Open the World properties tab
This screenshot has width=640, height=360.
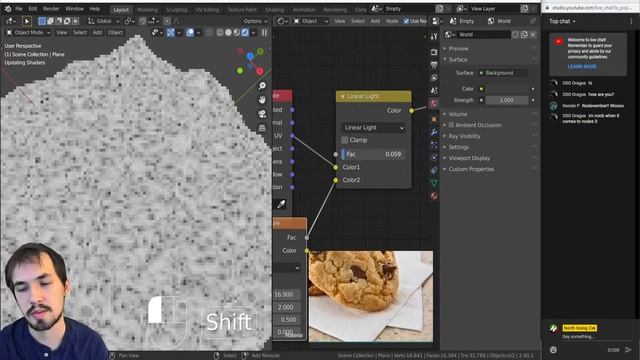tap(434, 103)
